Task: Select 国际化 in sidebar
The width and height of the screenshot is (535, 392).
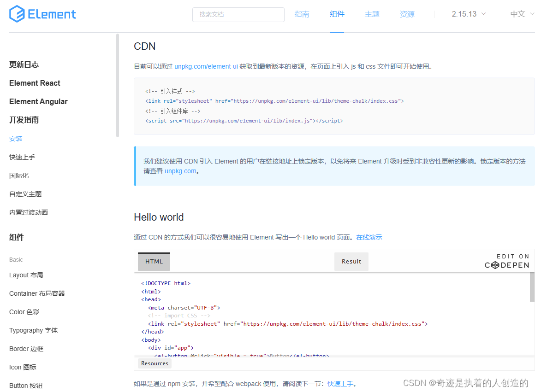Action: [19, 176]
